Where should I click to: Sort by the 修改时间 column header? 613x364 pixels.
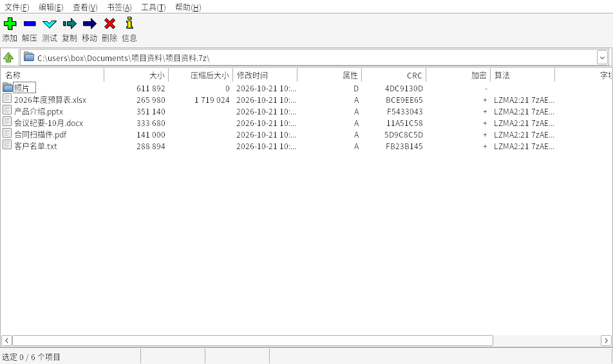click(265, 75)
